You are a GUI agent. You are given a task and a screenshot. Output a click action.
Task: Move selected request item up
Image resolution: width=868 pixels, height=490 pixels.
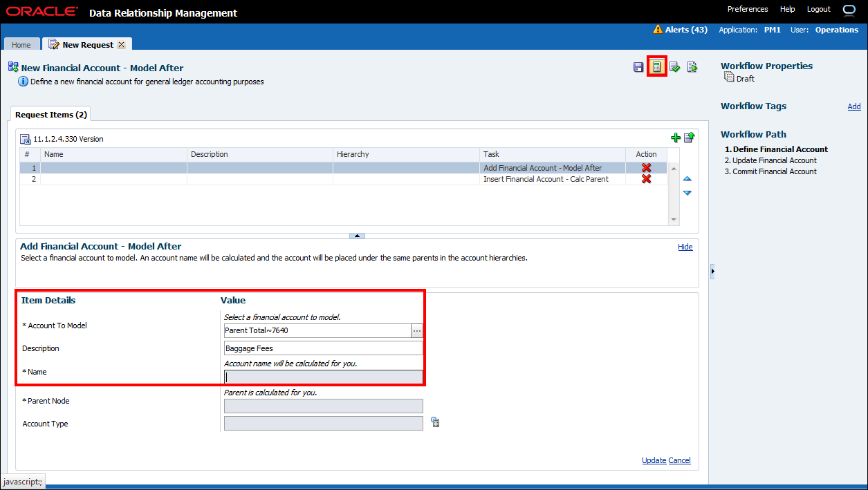click(687, 179)
